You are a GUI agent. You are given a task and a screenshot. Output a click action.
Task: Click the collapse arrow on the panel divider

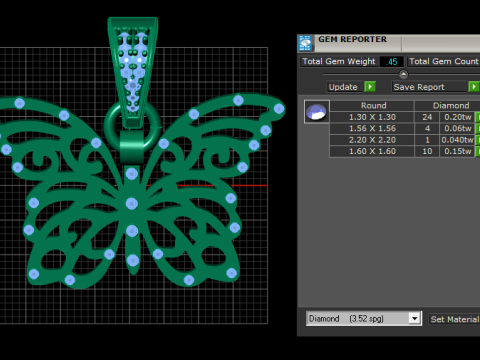point(403,74)
